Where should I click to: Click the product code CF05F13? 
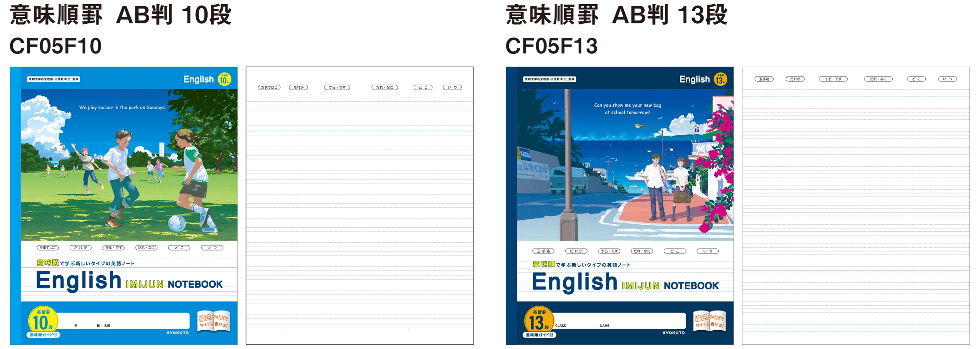pyautogui.click(x=552, y=46)
